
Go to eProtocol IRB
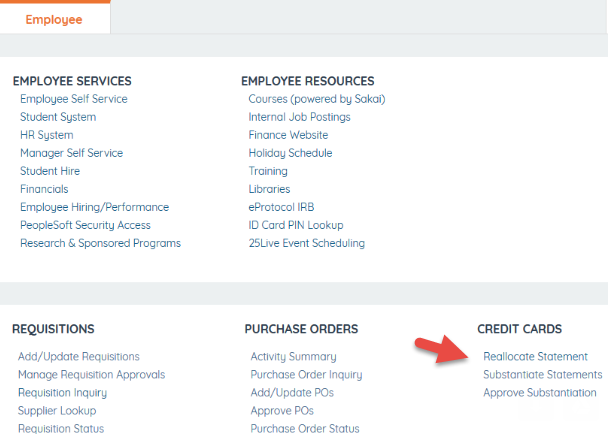point(281,207)
